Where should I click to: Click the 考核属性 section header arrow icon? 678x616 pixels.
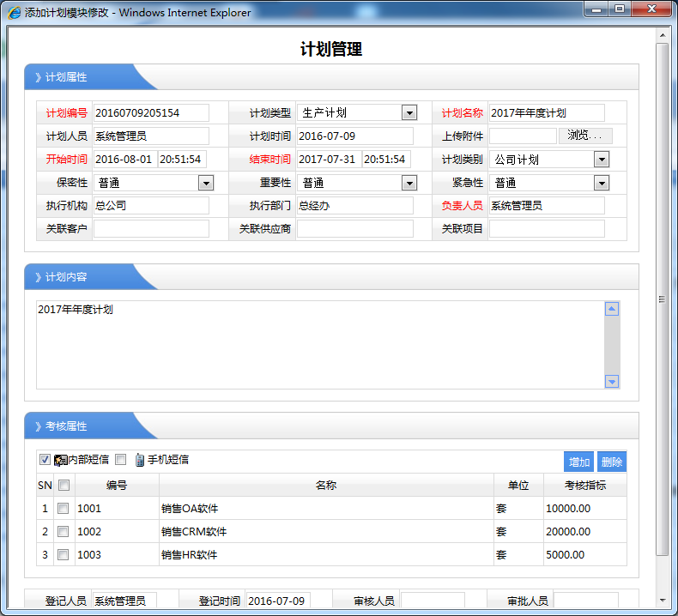point(38,426)
